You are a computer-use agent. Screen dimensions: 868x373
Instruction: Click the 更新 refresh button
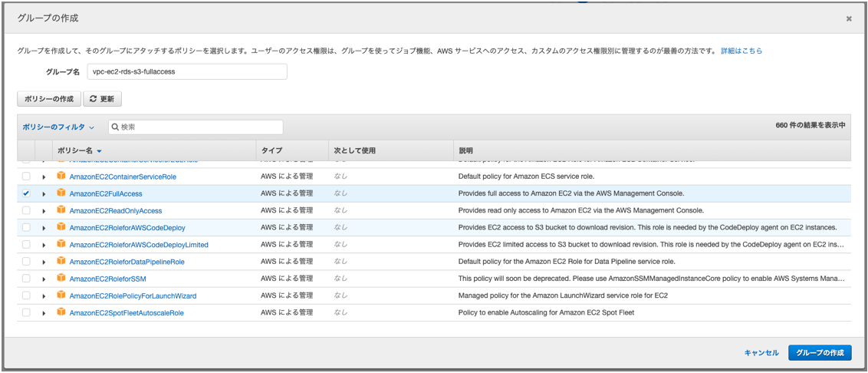click(103, 99)
